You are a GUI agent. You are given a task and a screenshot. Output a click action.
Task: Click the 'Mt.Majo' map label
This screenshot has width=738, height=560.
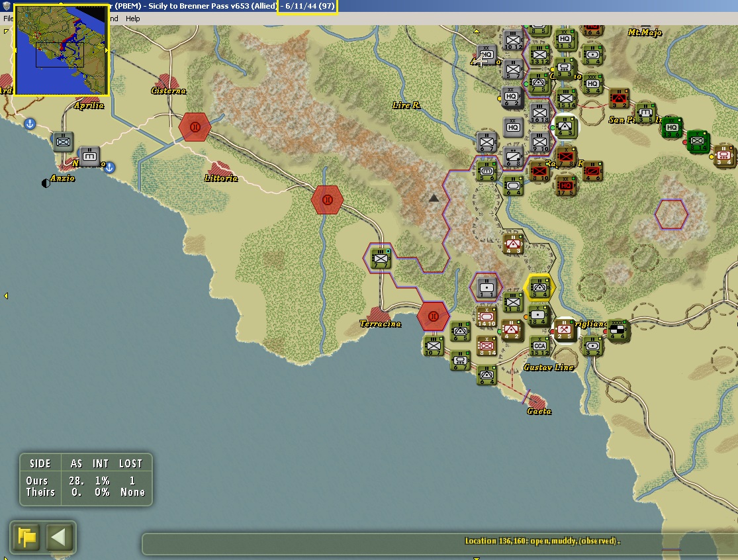click(x=645, y=32)
